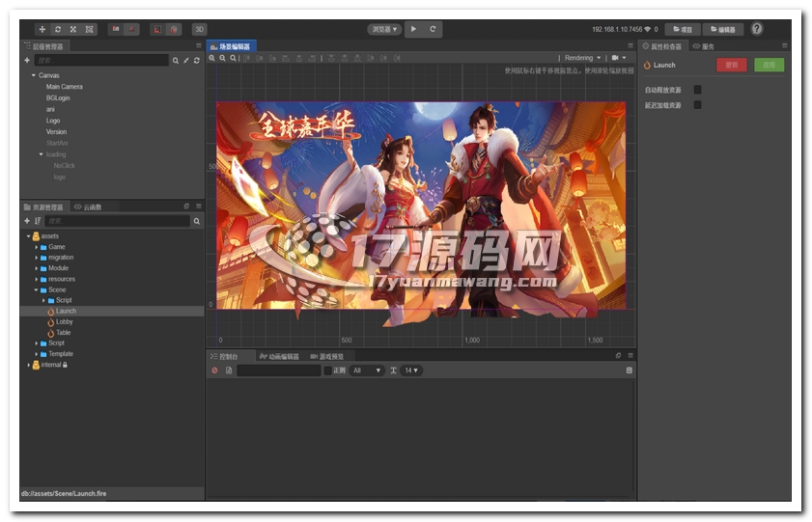Switch to the 控制台 console tab
Screen dimensions: 812x522
pyautogui.click(x=225, y=357)
